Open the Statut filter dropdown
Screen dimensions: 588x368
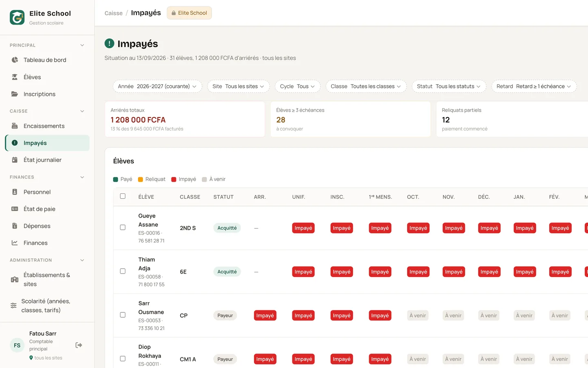click(449, 86)
